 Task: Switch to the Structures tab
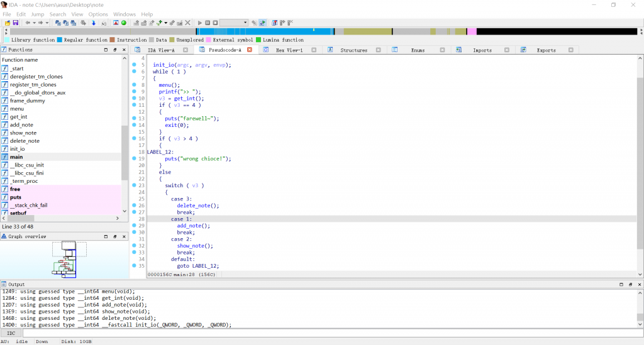pos(353,50)
